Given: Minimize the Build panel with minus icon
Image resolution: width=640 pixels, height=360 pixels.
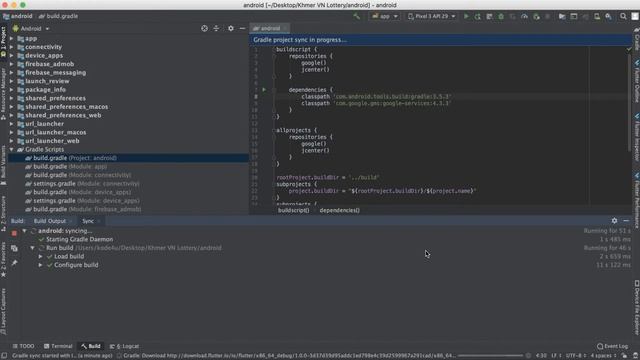Looking at the screenshot, I should tap(626, 221).
